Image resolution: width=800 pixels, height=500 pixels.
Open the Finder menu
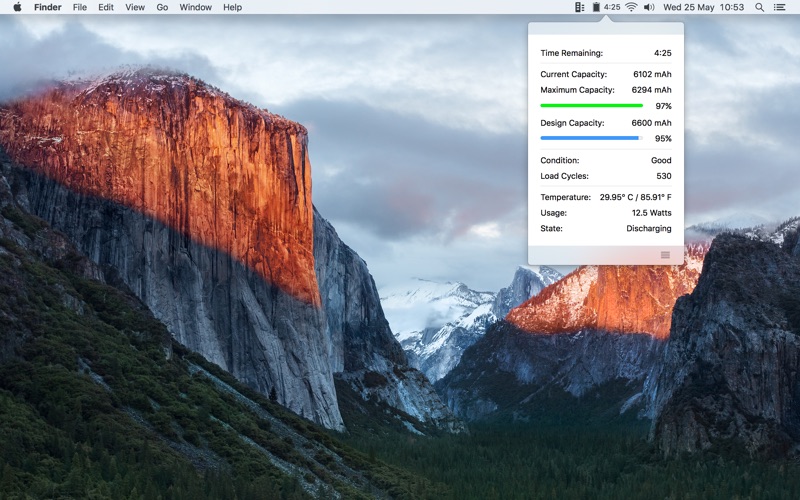[48, 7]
